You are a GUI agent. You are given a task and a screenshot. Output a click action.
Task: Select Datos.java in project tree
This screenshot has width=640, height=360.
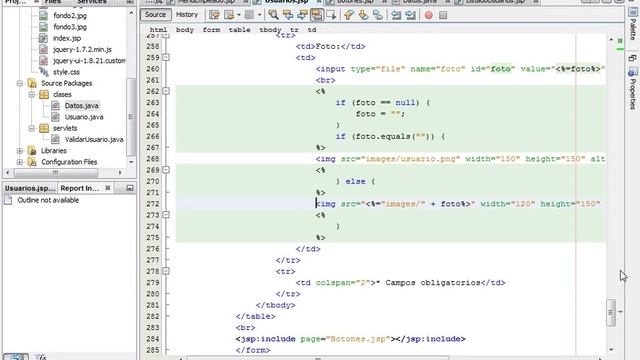pos(81,106)
